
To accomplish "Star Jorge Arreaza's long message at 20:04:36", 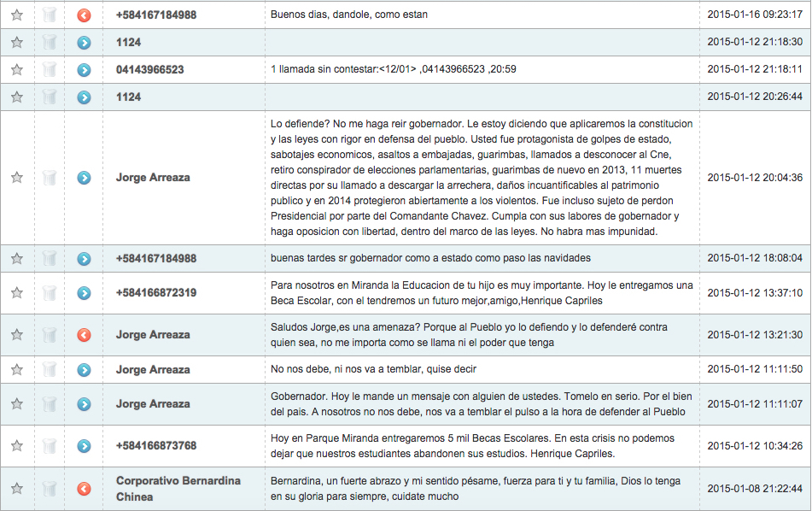I will pos(17,178).
